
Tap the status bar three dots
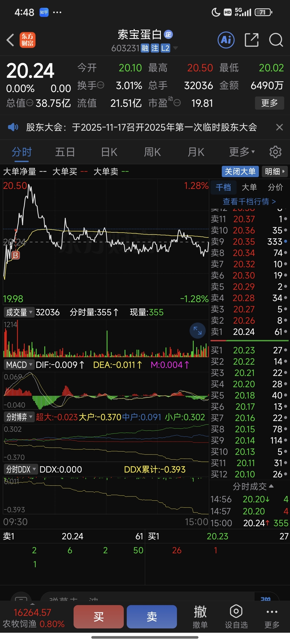(57, 12)
